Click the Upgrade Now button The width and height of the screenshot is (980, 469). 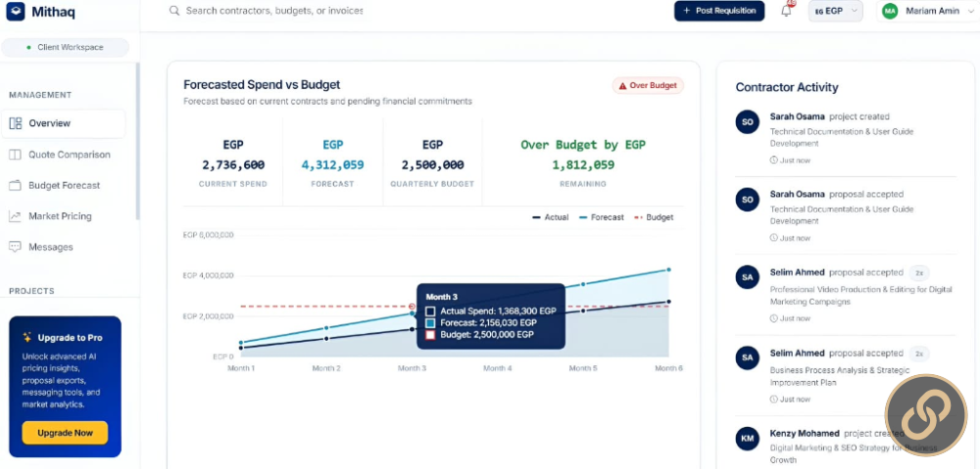click(x=65, y=433)
